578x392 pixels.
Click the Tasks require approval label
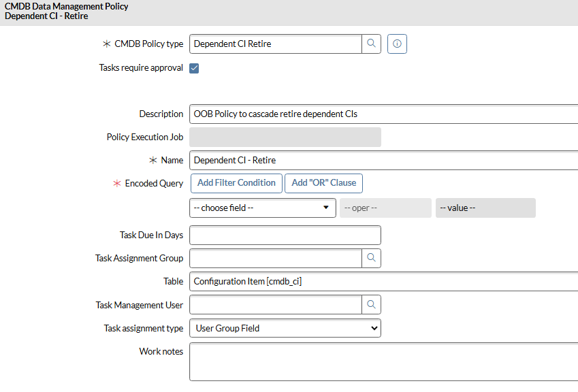click(x=141, y=68)
